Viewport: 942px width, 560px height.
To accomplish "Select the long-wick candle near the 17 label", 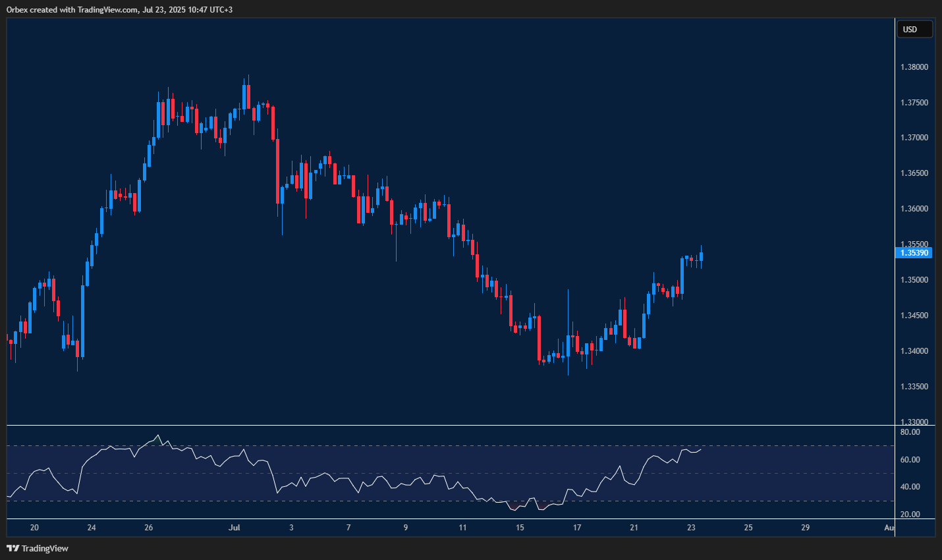I will 568,336.
